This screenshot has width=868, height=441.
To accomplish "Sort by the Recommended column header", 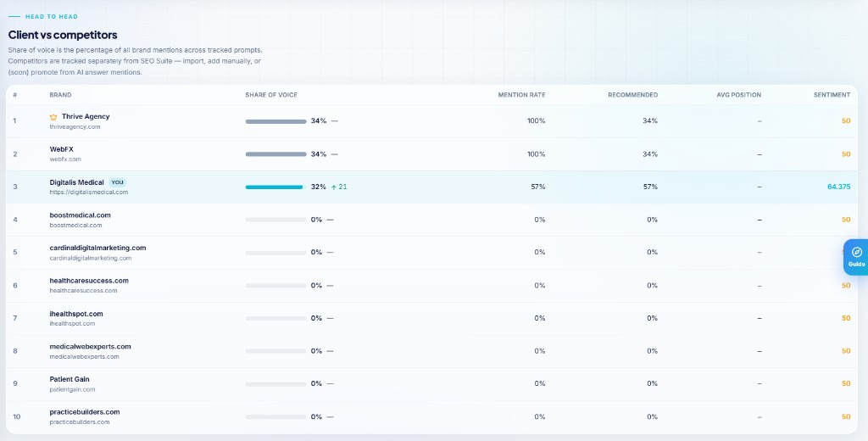I will point(632,95).
